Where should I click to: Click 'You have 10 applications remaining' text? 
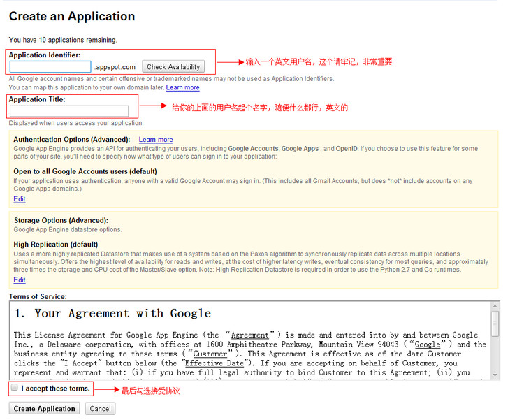pyautogui.click(x=63, y=40)
